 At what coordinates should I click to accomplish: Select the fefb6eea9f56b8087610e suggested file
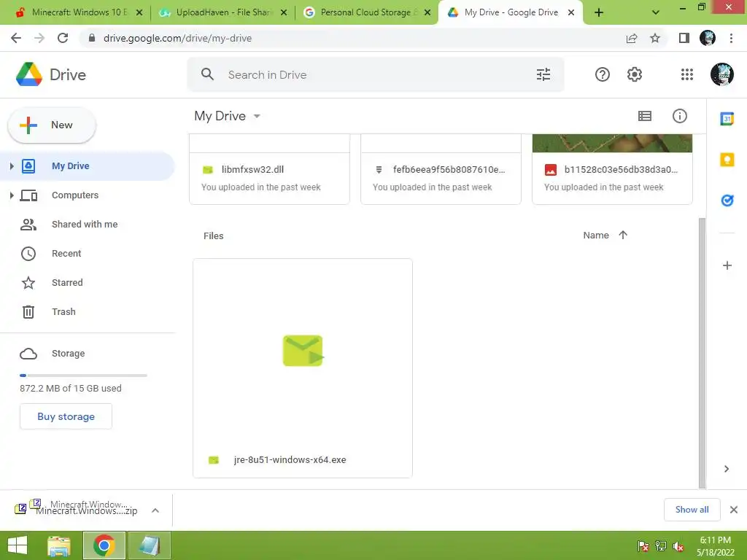tap(441, 169)
